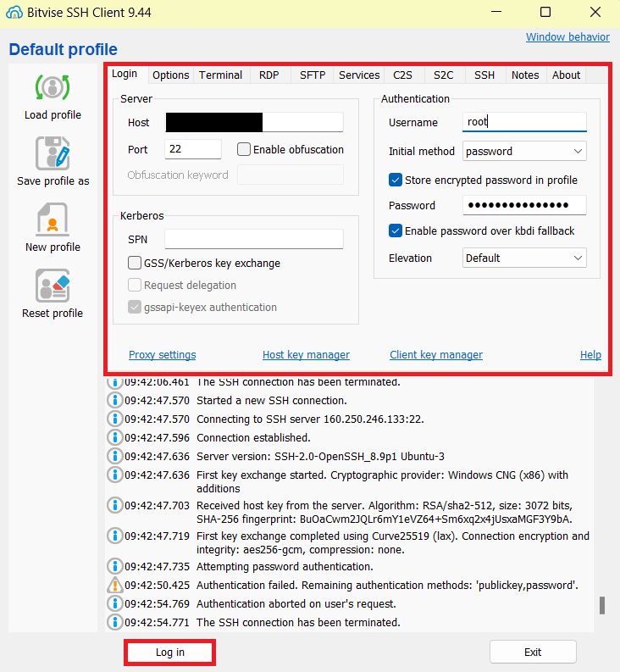620x672 pixels.
Task: Click the New profile icon
Action: [53, 220]
